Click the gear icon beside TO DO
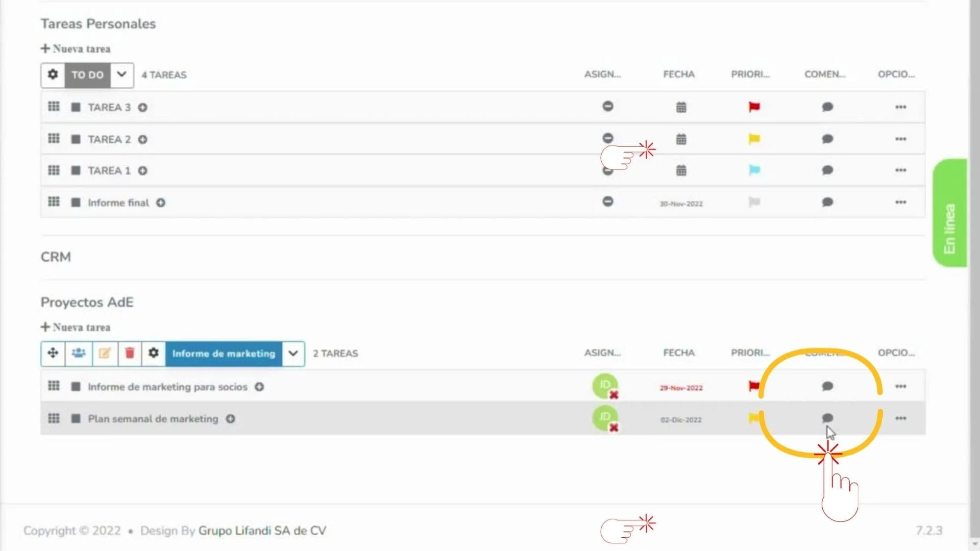This screenshot has width=980, height=551. 53,75
